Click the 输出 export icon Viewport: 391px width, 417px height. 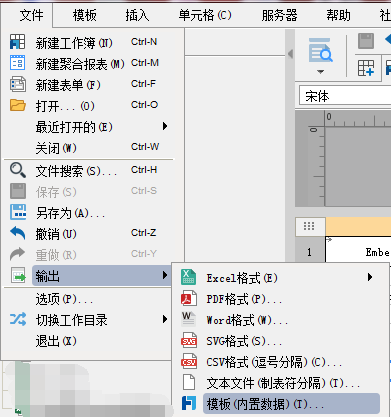point(18,275)
